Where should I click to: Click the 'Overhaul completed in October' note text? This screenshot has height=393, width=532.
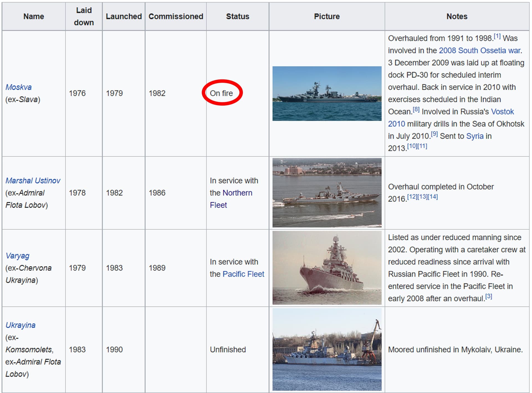pyautogui.click(x=441, y=187)
